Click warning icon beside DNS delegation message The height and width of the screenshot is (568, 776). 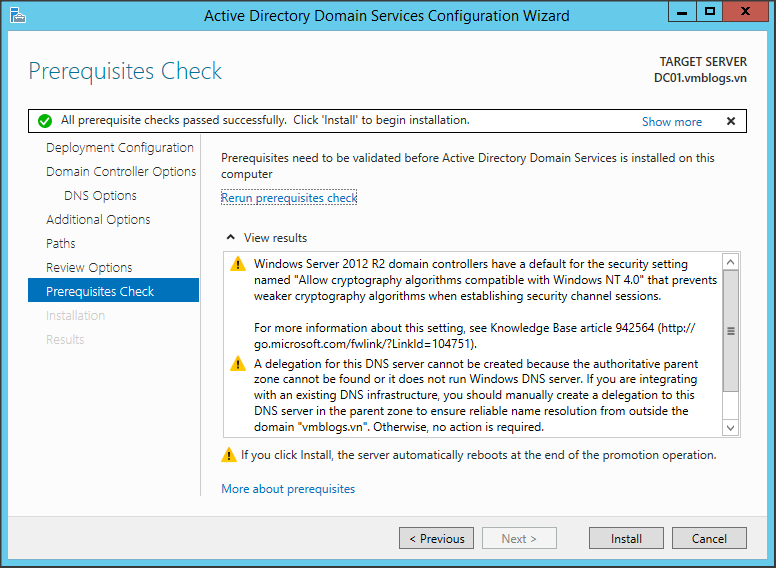238,364
